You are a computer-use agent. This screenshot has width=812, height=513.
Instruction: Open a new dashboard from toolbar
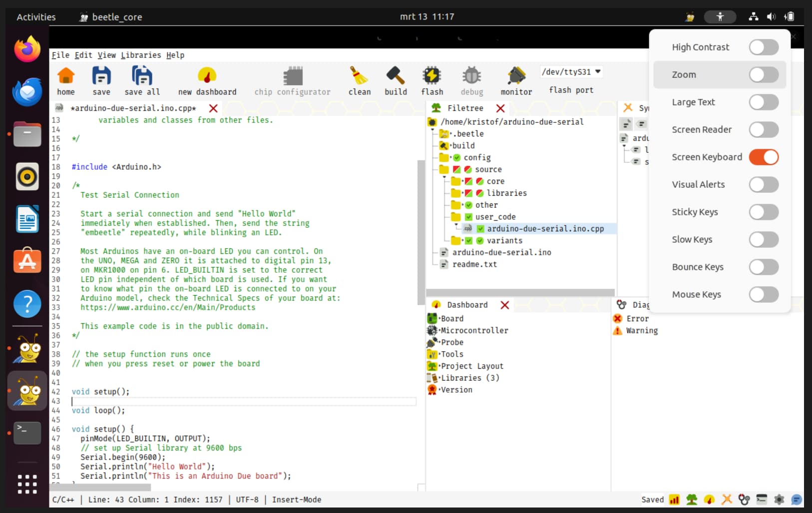tap(207, 76)
